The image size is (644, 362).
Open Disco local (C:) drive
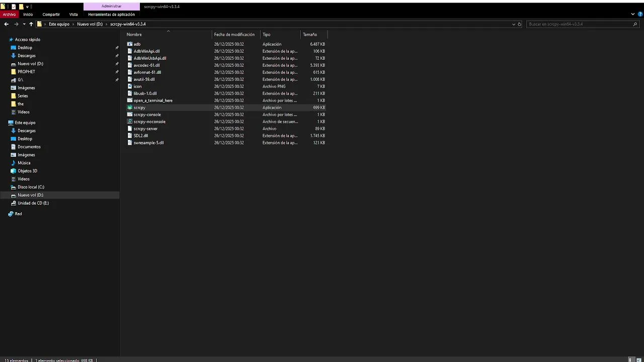(x=31, y=187)
